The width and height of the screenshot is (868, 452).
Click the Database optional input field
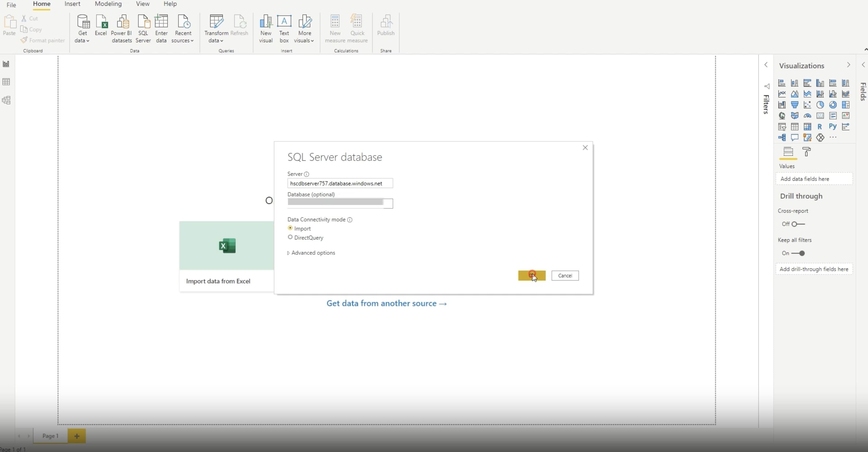pyautogui.click(x=340, y=203)
